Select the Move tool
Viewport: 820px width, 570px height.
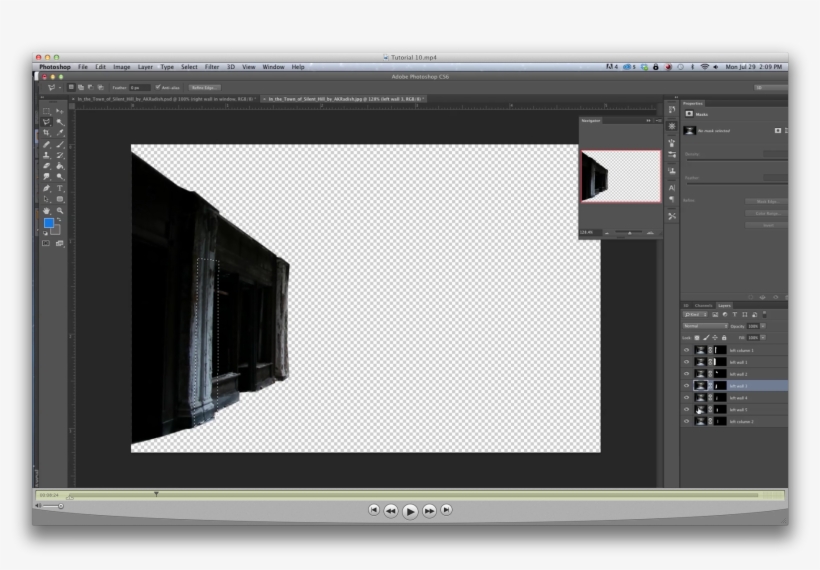tap(60, 111)
